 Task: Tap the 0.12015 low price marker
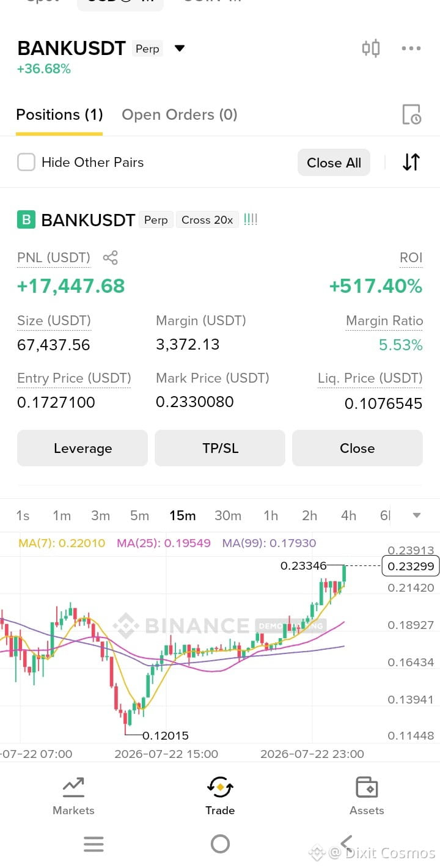[166, 735]
